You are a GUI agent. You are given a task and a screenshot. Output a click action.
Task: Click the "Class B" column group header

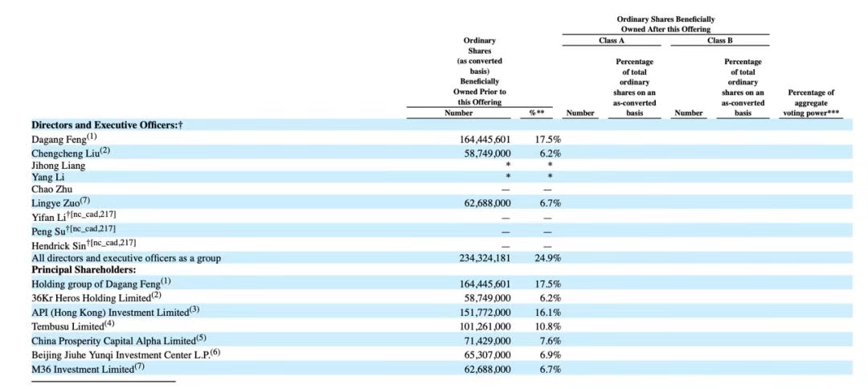tap(719, 40)
